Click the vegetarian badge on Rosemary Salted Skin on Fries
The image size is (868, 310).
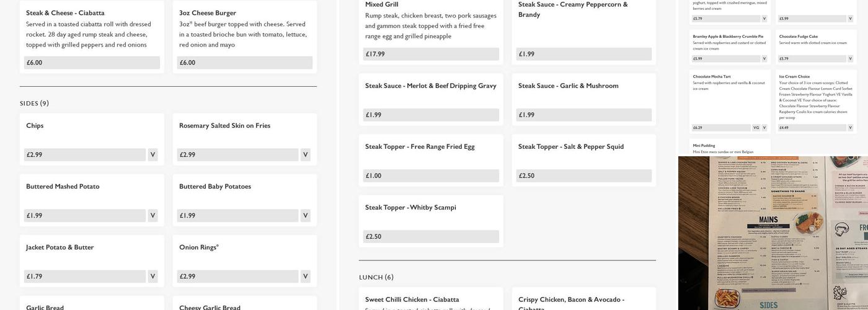point(305,155)
